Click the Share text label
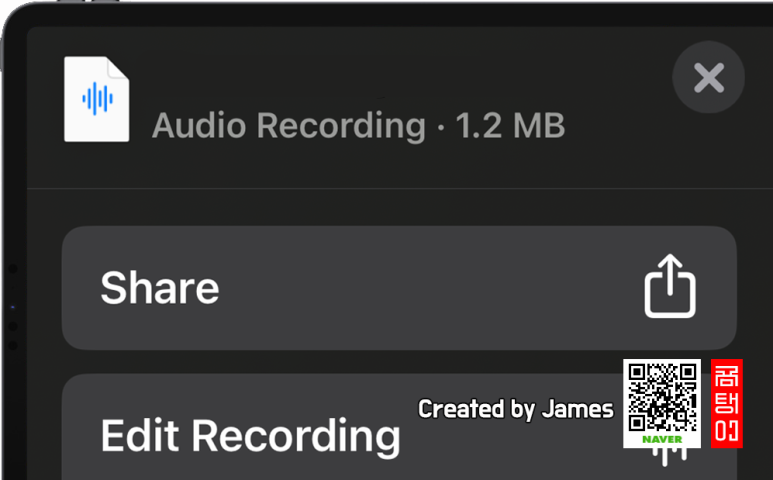Image resolution: width=773 pixels, height=480 pixels. coord(160,288)
